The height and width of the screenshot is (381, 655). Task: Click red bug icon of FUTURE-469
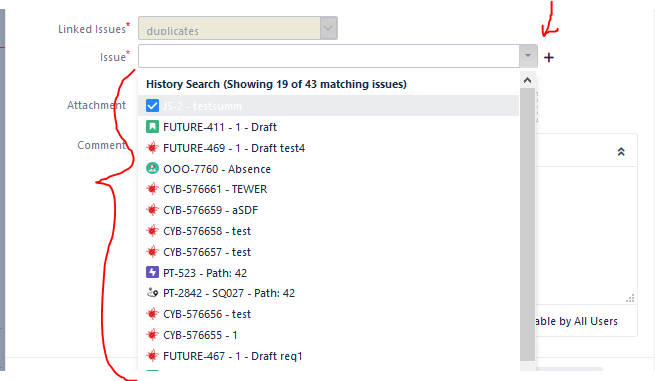(152, 147)
